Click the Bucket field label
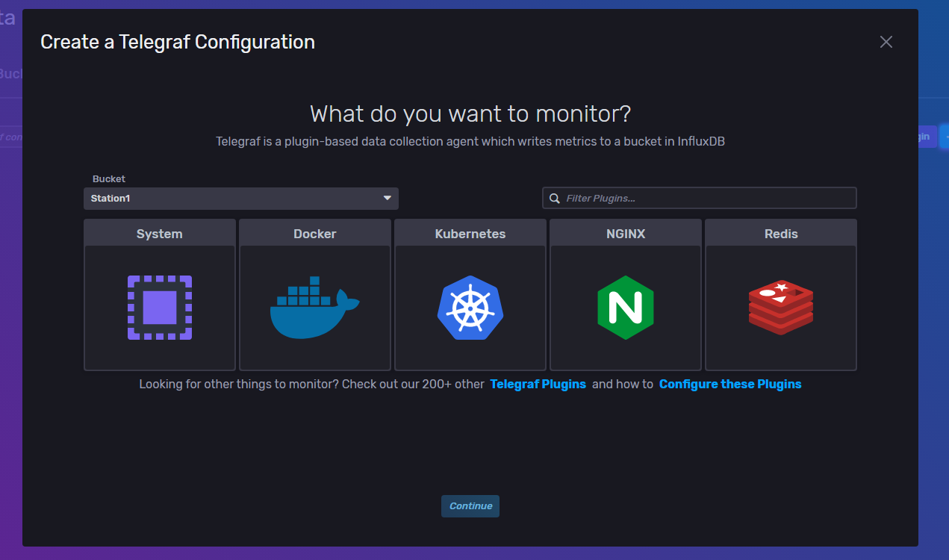The width and height of the screenshot is (949, 560). click(109, 179)
